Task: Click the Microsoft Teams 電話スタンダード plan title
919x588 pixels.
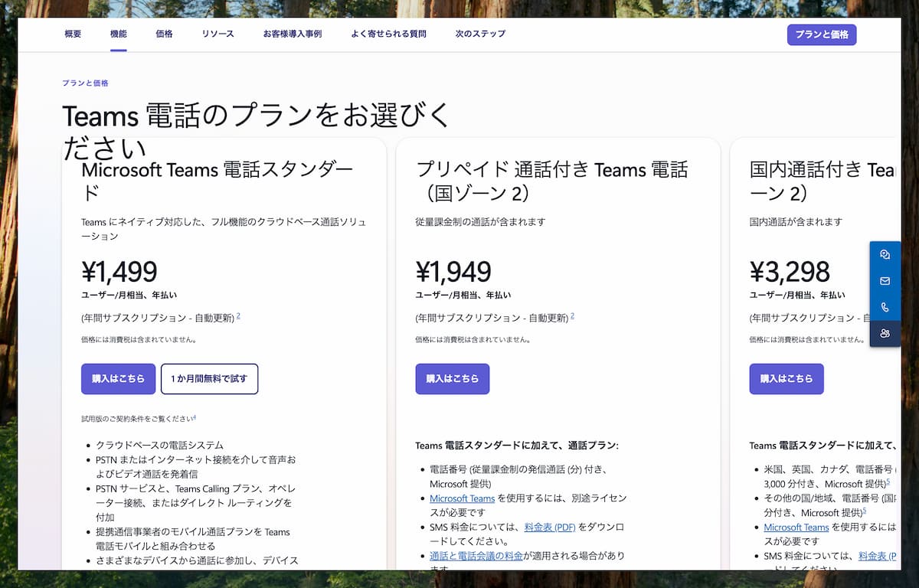Action: [217, 181]
